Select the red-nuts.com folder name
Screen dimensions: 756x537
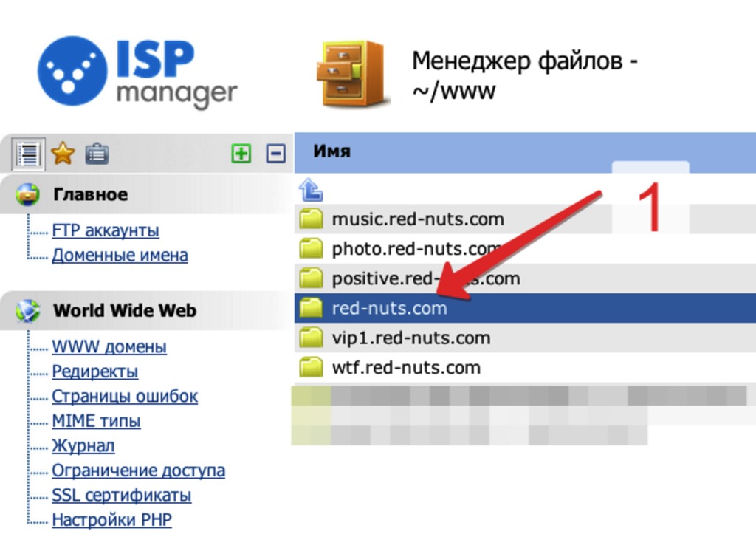pyautogui.click(x=390, y=308)
